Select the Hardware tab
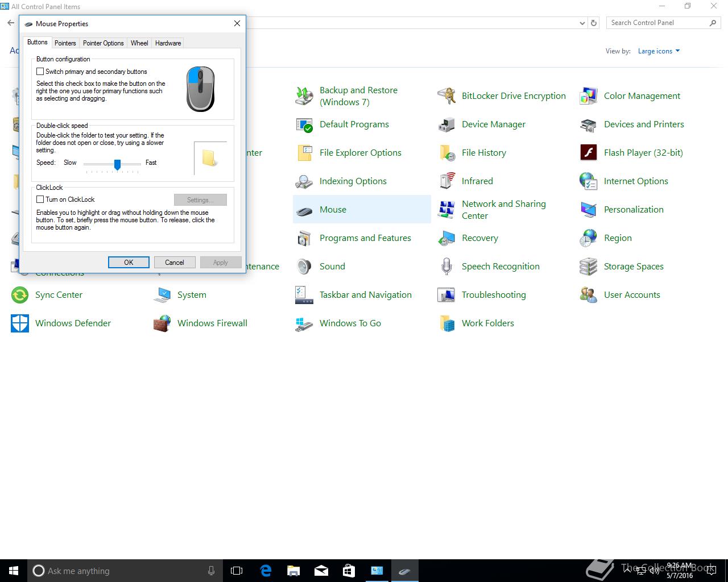Screen dimensions: 728x582 point(168,43)
